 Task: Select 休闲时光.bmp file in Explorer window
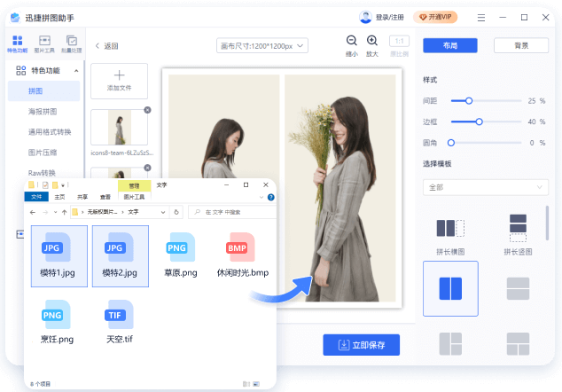pos(243,256)
